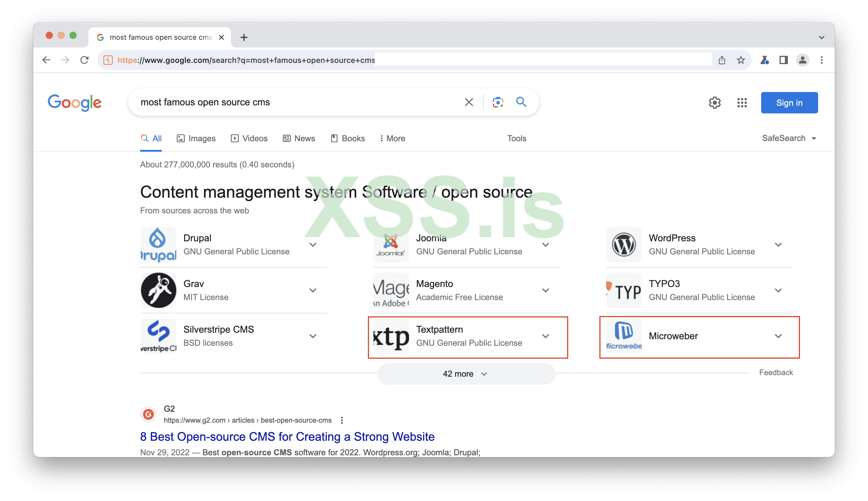Click the WordPress logo thumbnail
This screenshot has width=868, height=501.
pos(624,245)
